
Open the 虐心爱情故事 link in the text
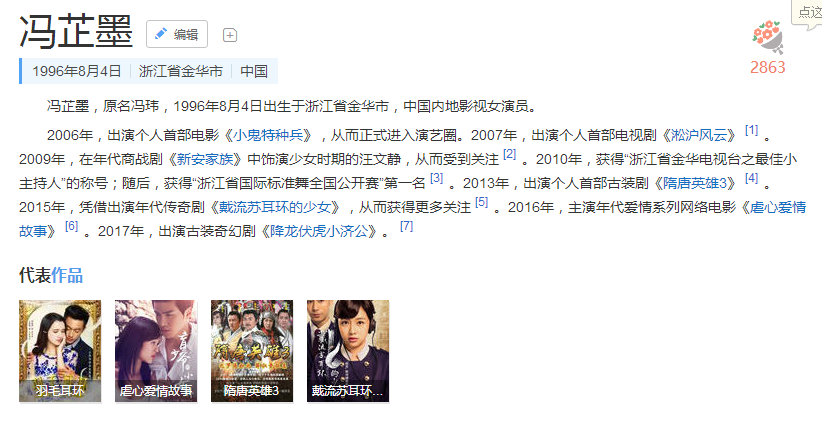click(413, 219)
